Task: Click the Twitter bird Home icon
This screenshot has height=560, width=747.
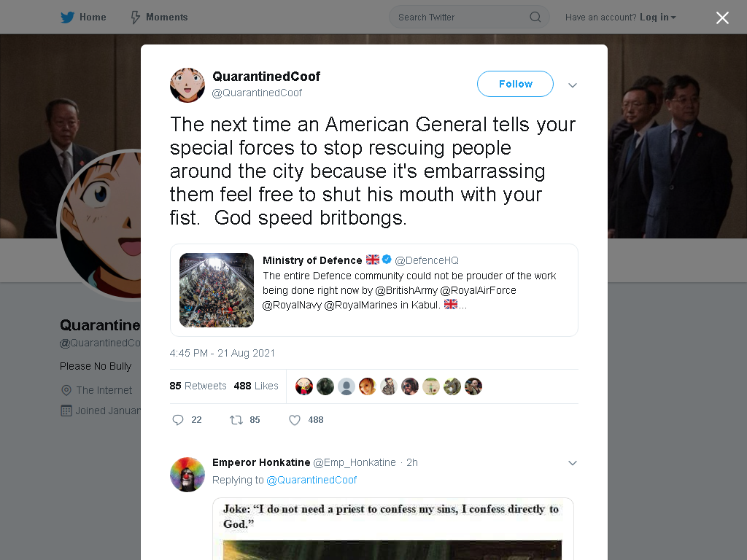Action: tap(67, 17)
